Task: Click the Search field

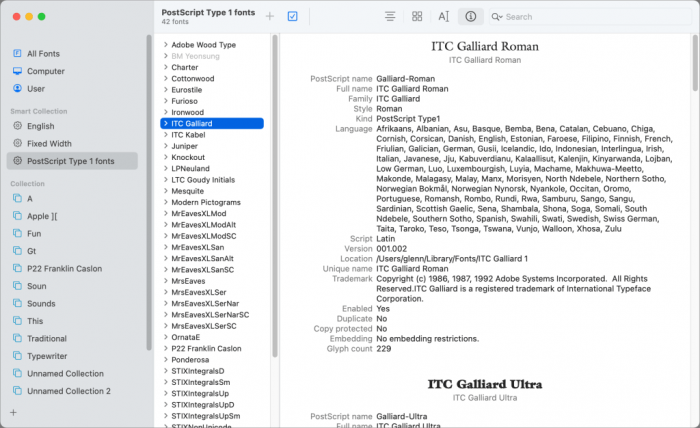Action: 590,17
